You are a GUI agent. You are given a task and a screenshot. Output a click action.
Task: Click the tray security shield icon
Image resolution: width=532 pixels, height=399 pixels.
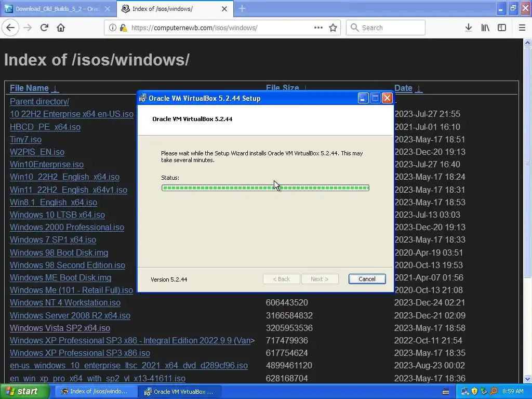474,392
